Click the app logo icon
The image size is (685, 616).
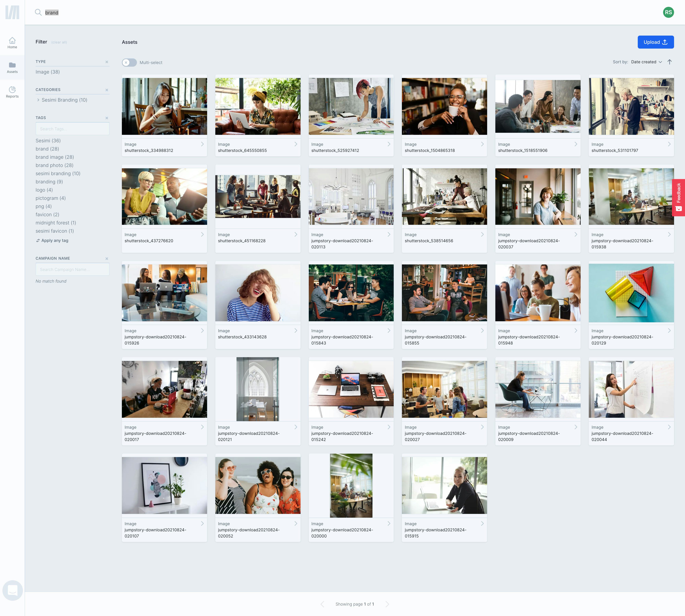[12, 12]
